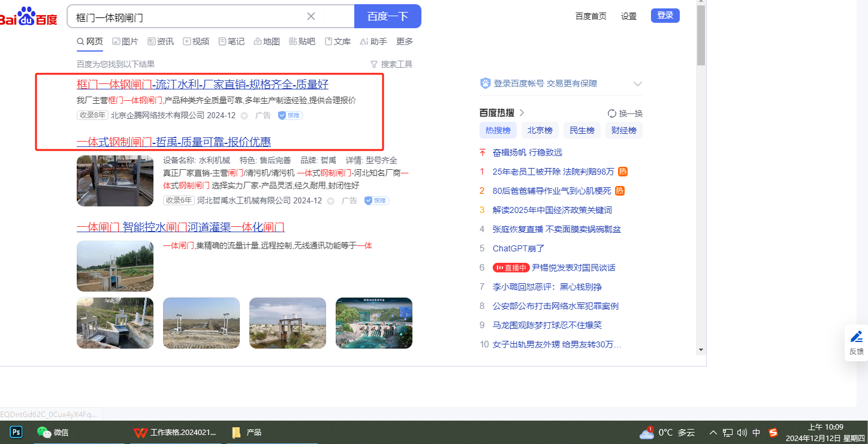Open hot search 奋楫扬帆 行稳致远

(528, 152)
